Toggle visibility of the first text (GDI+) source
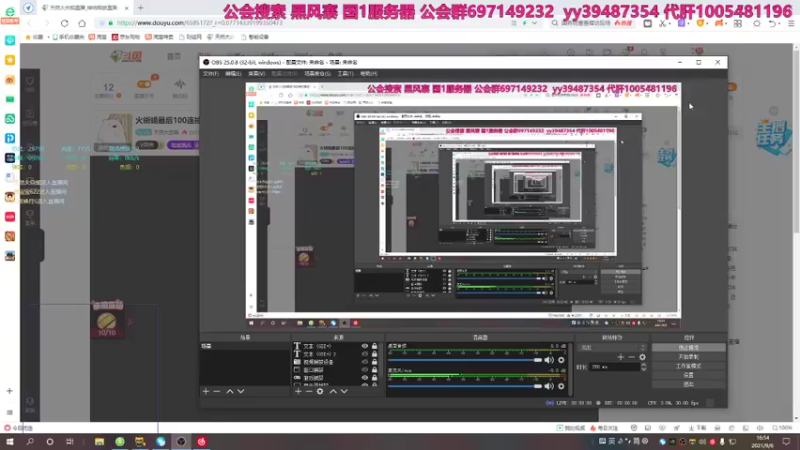This screenshot has height=450, width=800. pos(365,346)
